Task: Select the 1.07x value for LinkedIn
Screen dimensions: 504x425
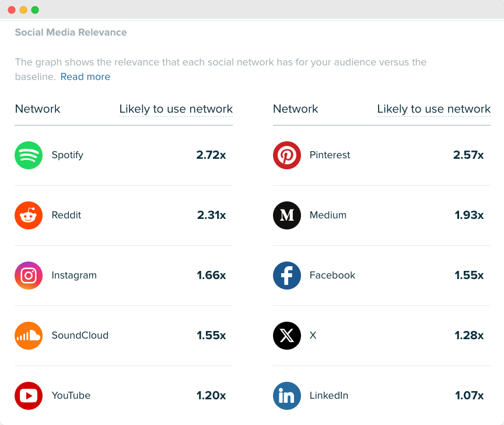Action: tap(470, 395)
